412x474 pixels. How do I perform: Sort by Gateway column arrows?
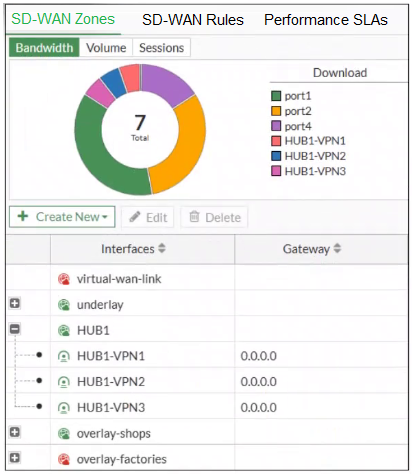pos(337,248)
